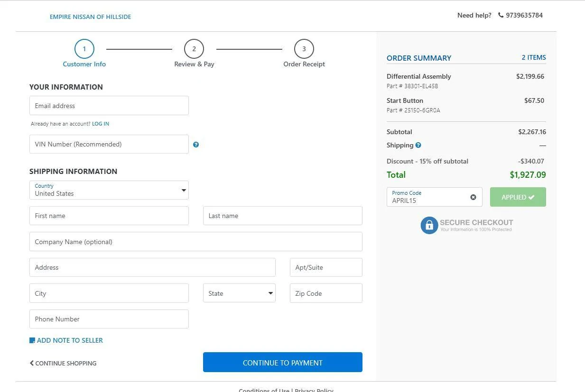The width and height of the screenshot is (585, 392).
Task: Click the Discount - 15% off subtotal label
Action: 427,161
